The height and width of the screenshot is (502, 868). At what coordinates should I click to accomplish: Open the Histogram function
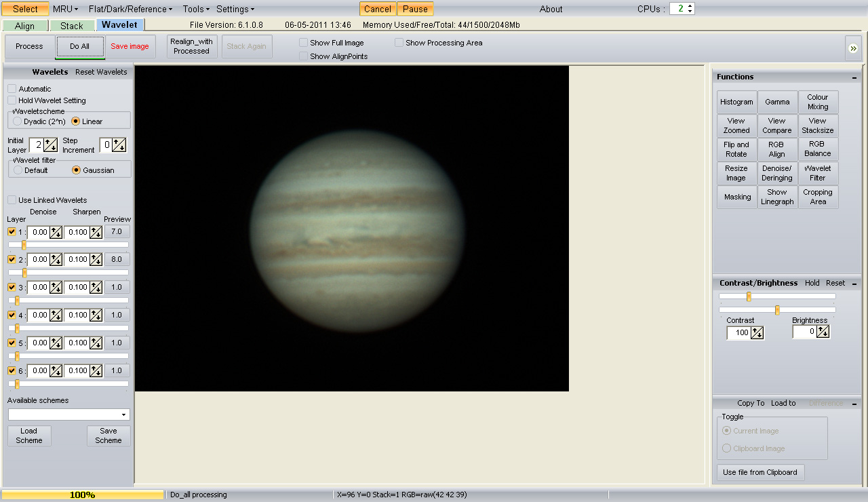coord(736,102)
